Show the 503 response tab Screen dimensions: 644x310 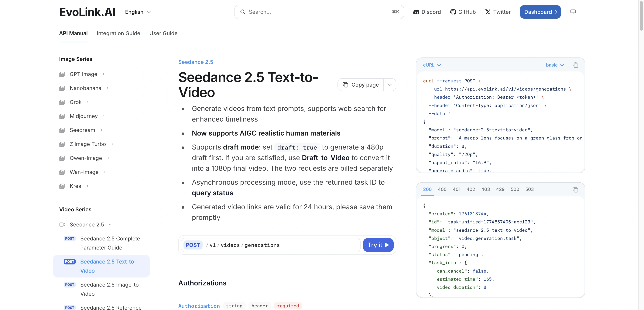pyautogui.click(x=529, y=189)
